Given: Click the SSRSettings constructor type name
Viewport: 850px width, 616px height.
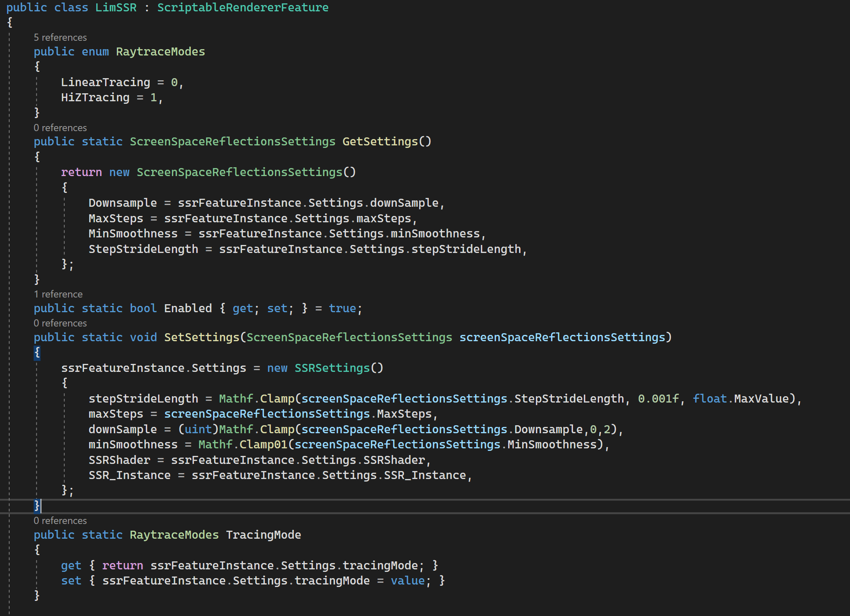Looking at the screenshot, I should tap(332, 368).
